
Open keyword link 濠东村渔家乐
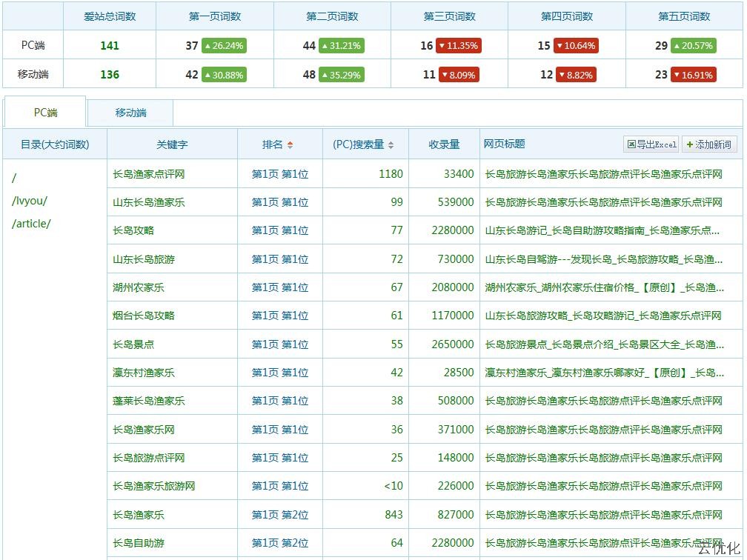(x=144, y=373)
